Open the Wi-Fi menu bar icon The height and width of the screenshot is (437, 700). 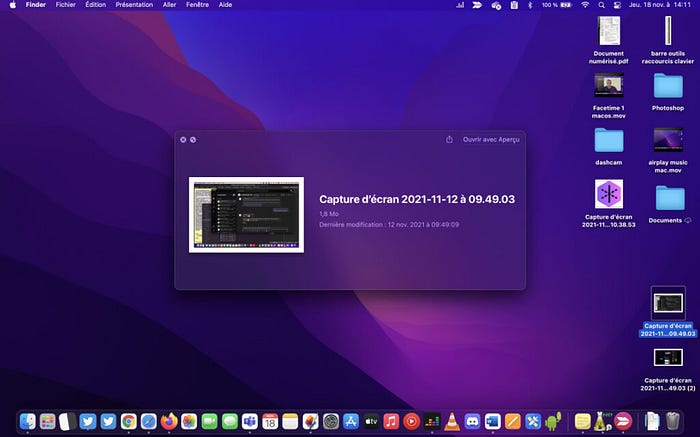click(585, 5)
